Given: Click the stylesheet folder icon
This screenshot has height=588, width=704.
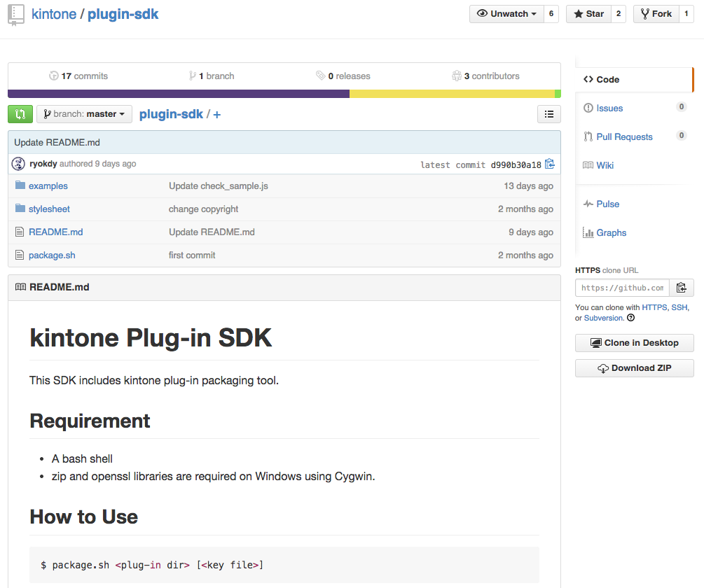Looking at the screenshot, I should 20,208.
